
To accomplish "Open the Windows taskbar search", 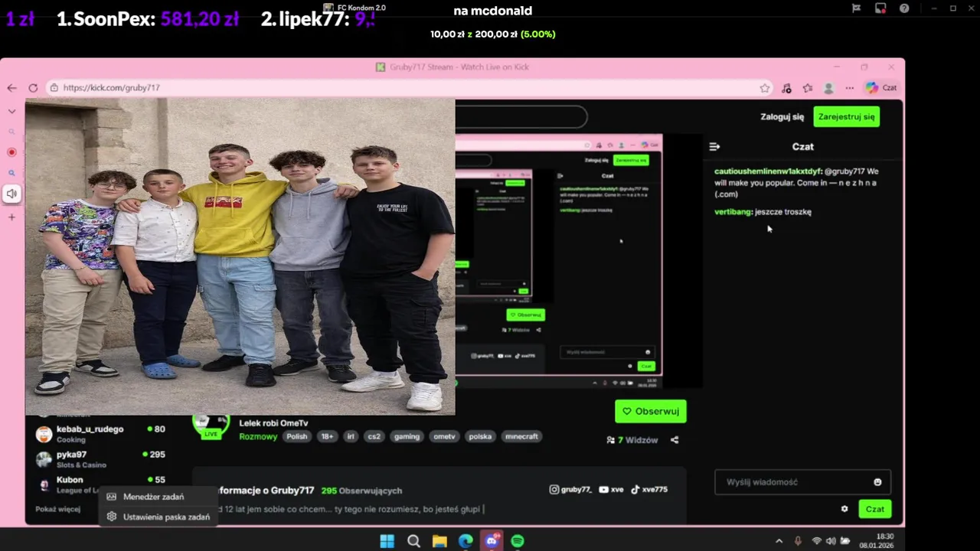I will (413, 541).
